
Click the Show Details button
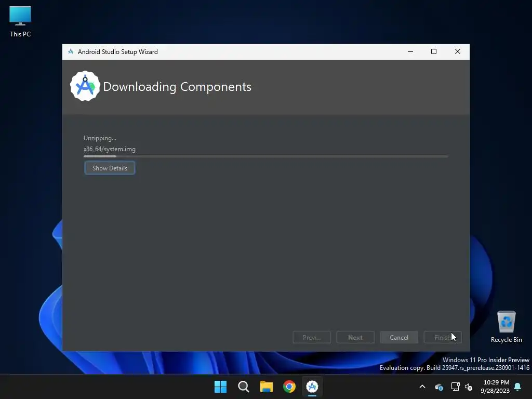tap(110, 168)
